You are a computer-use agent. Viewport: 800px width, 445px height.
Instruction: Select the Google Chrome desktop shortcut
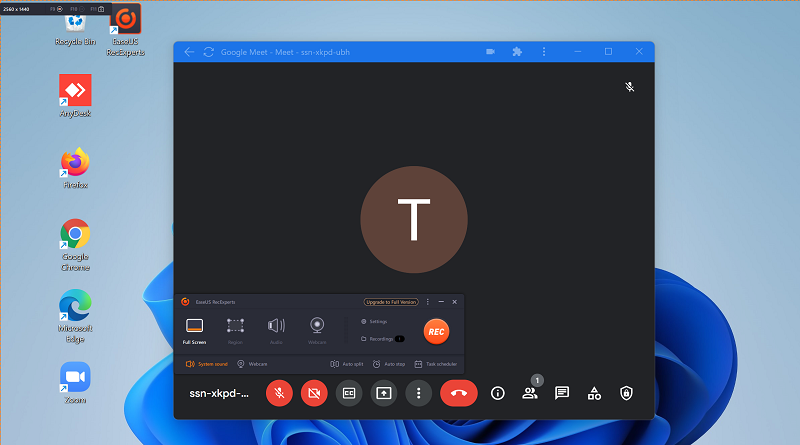tap(75, 245)
